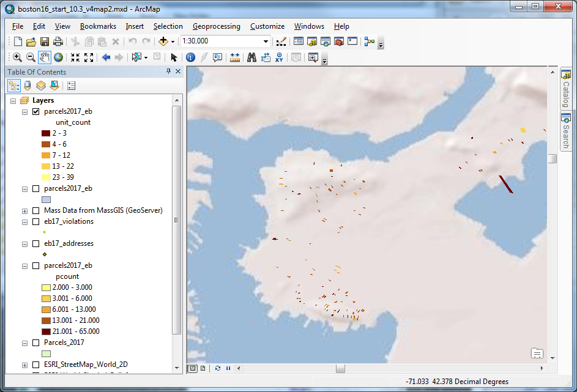
Task: Switch TOC to List By Source view
Action: (26, 85)
